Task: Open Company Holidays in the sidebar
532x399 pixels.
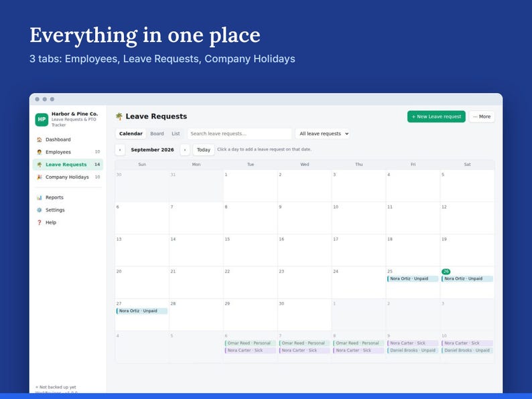Action: pos(68,177)
